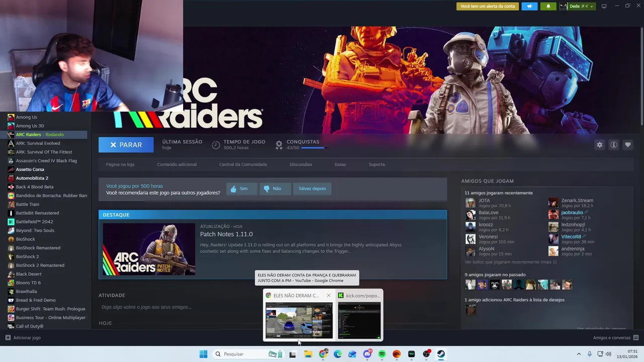Open the Windows Start menu
The width and height of the screenshot is (644, 362).
pyautogui.click(x=203, y=354)
